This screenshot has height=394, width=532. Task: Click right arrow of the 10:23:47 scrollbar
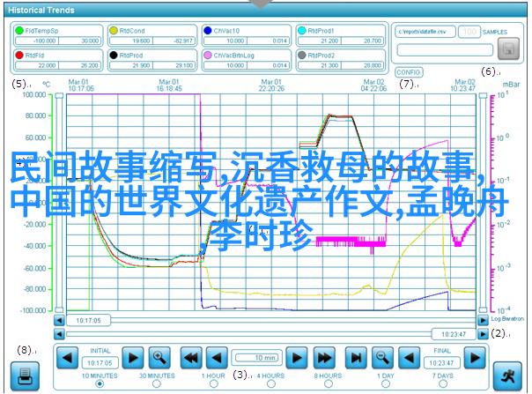[x=483, y=334]
